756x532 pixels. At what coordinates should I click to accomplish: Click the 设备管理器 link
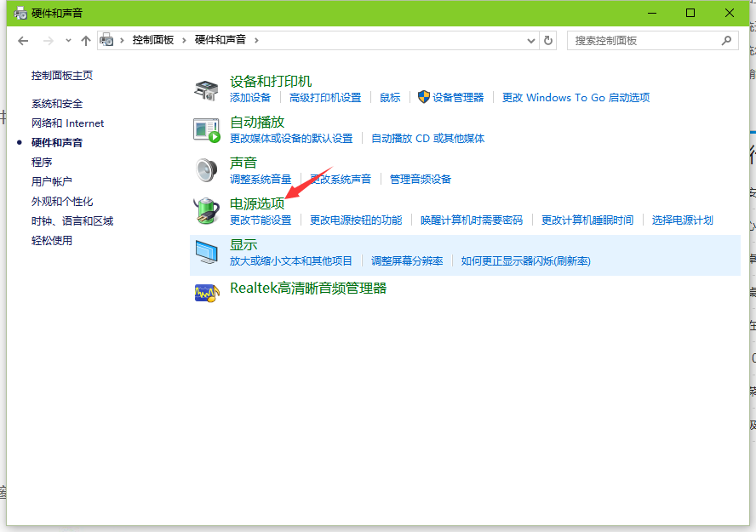coord(457,98)
